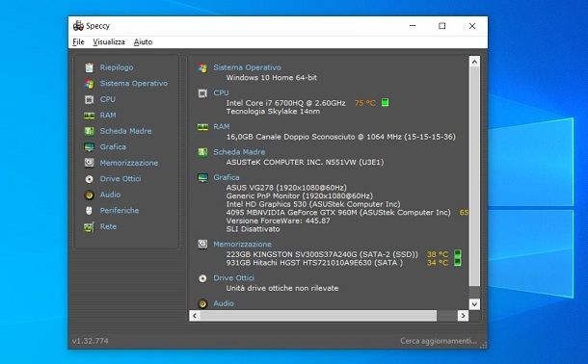
Task: Click the Rete network icon in sidebar
Action: pos(90,226)
